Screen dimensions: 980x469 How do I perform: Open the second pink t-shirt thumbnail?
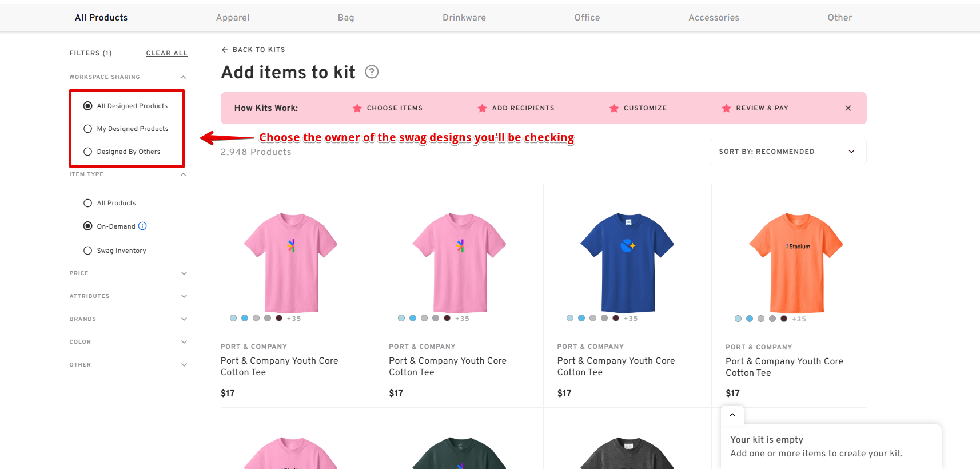(459, 263)
